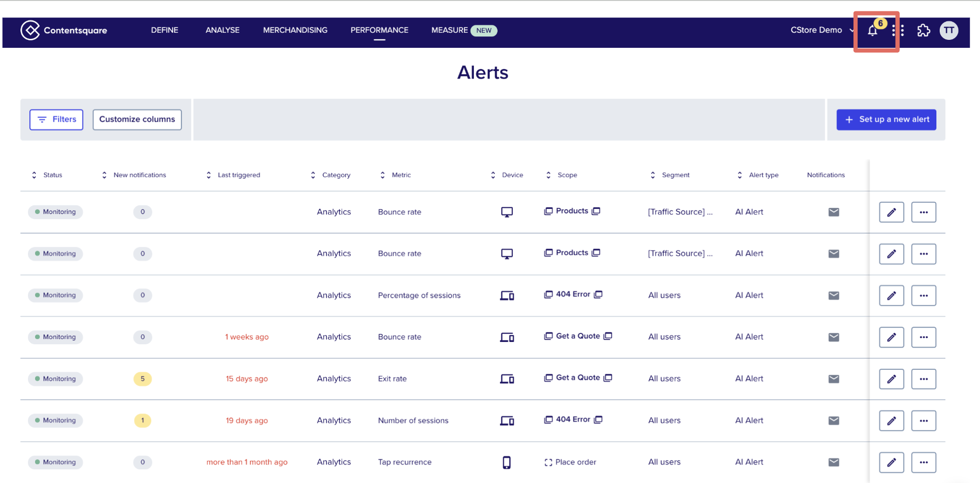
Task: Click the Contentsquare logo
Action: point(64,30)
